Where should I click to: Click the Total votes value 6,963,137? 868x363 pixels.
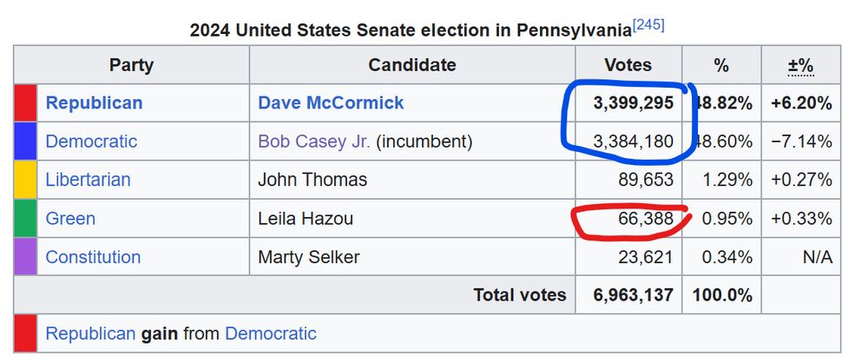(634, 295)
